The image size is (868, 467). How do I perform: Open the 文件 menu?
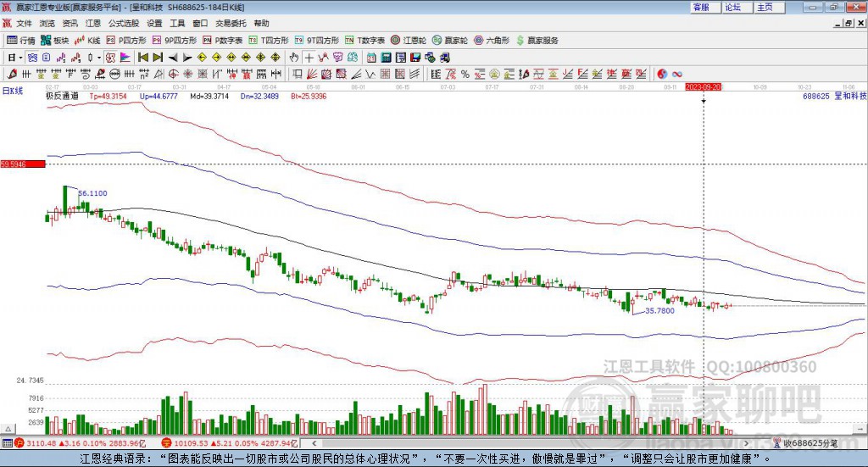[x=25, y=23]
